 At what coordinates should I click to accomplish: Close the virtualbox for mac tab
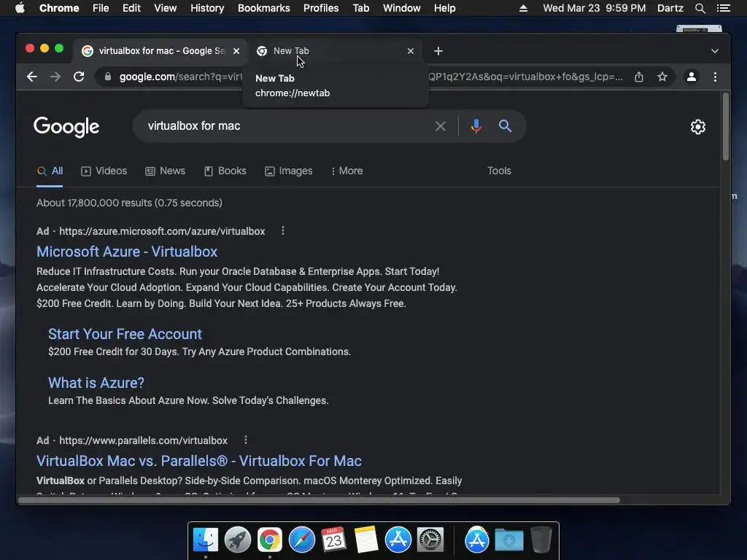[x=236, y=51]
